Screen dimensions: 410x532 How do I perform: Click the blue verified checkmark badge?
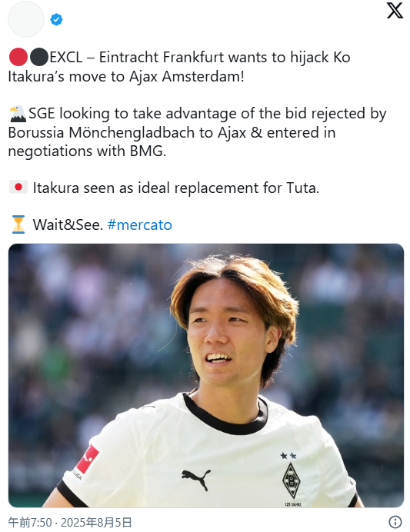56,20
